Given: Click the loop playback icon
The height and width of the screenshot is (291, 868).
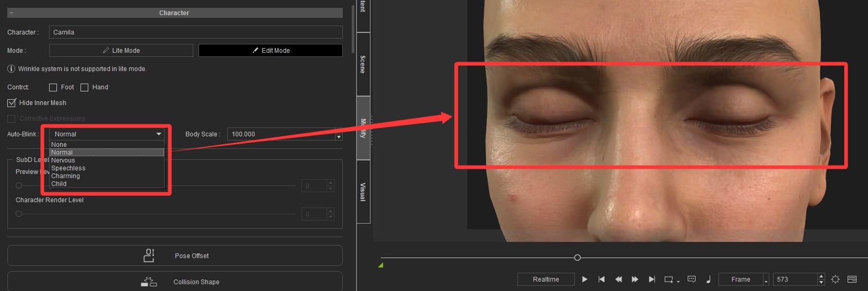Looking at the screenshot, I should coord(669,280).
